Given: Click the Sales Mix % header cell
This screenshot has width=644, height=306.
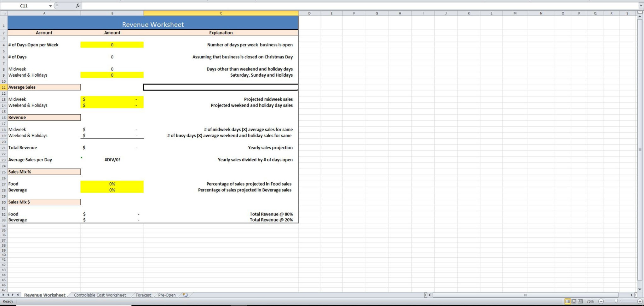Looking at the screenshot, I should pos(44,172).
